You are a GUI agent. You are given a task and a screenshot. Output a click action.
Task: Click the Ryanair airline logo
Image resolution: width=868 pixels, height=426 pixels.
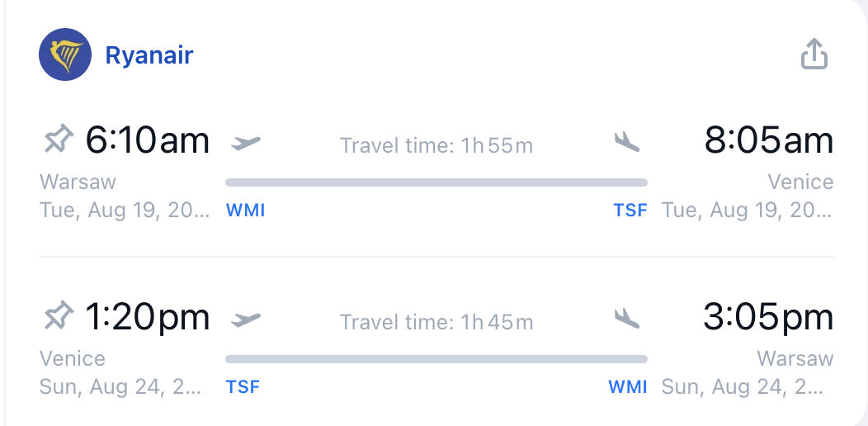tap(64, 54)
